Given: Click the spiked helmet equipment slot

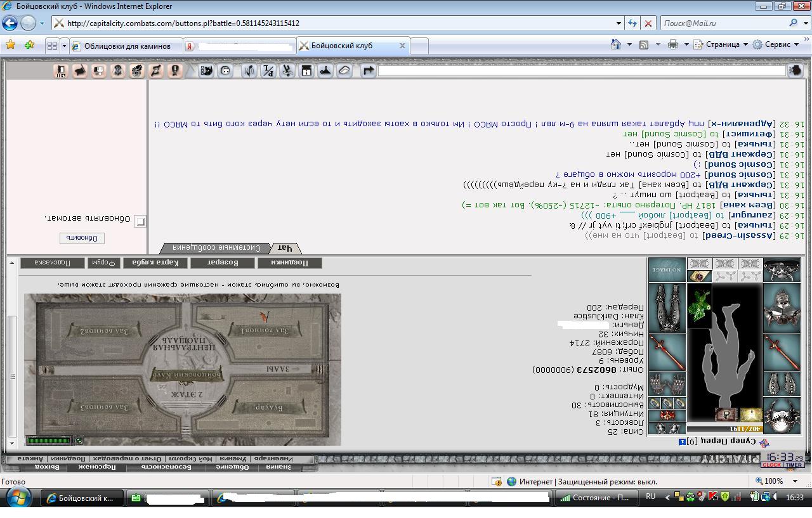Looking at the screenshot, I should click(782, 416).
